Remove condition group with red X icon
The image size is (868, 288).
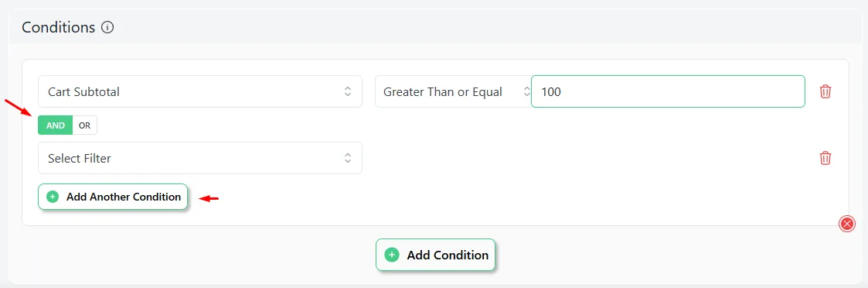pos(847,224)
